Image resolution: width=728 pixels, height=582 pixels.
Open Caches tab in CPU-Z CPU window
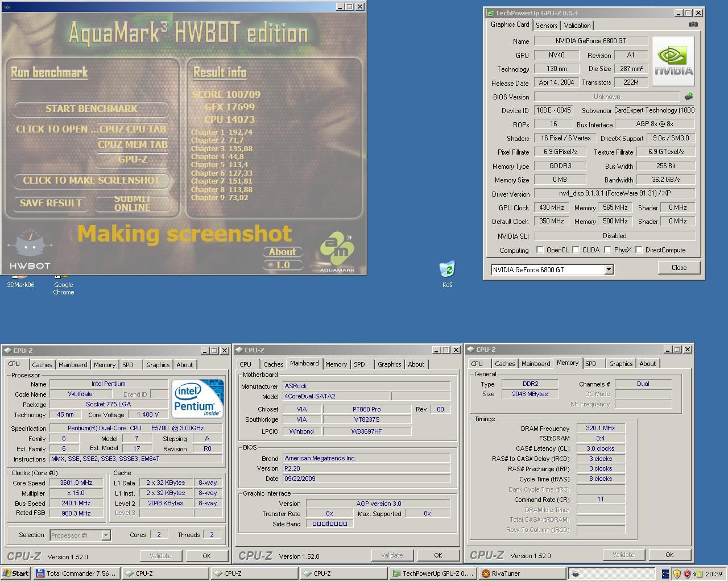coord(42,365)
